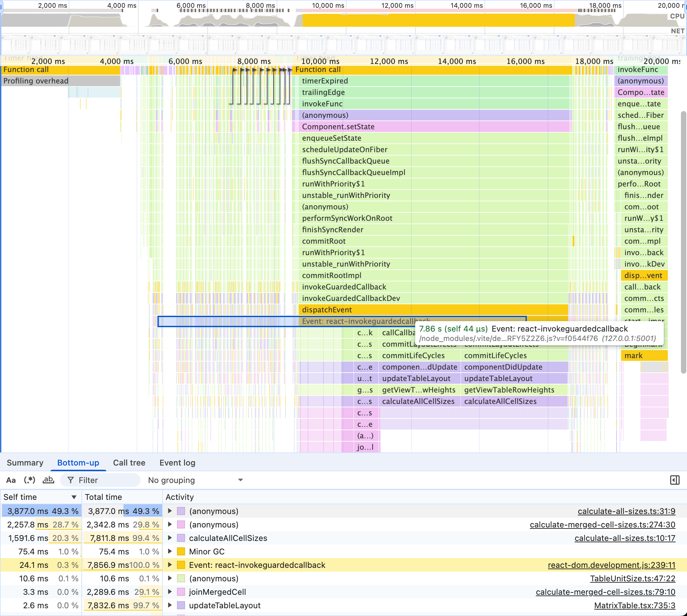Image resolution: width=687 pixels, height=616 pixels.
Task: Open react-dom.development.js:239:11 source link
Action: [611, 565]
